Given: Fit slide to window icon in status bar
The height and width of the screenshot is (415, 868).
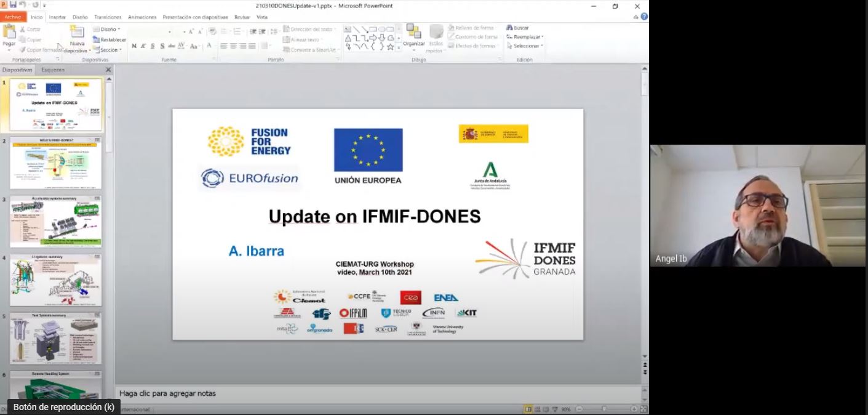Looking at the screenshot, I should coord(643,409).
